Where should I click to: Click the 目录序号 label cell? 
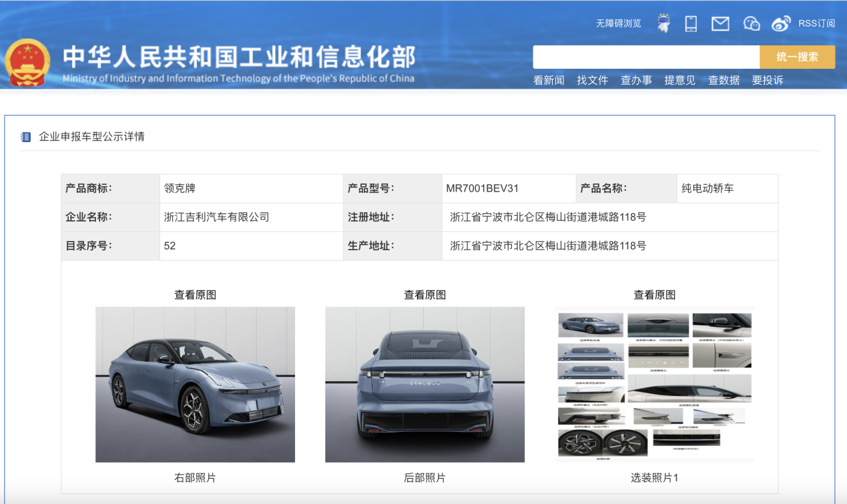110,246
